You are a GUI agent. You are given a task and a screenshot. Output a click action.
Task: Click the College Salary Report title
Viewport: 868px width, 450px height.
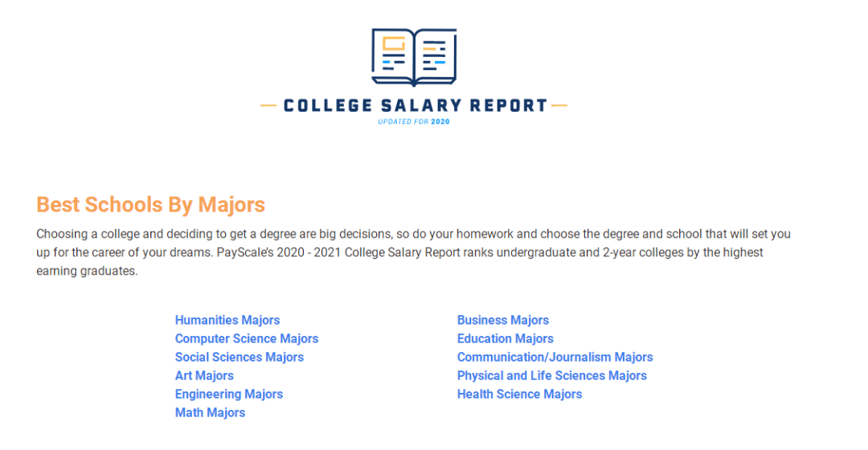pyautogui.click(x=416, y=105)
